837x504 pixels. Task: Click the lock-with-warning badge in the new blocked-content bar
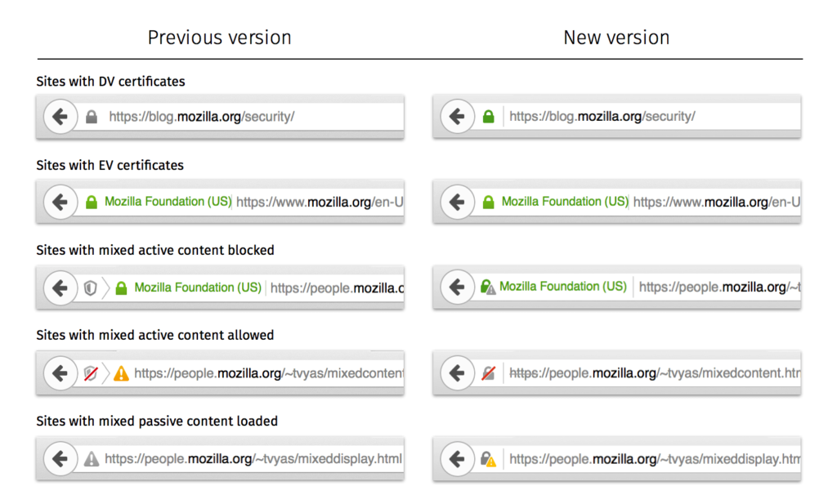490,288
